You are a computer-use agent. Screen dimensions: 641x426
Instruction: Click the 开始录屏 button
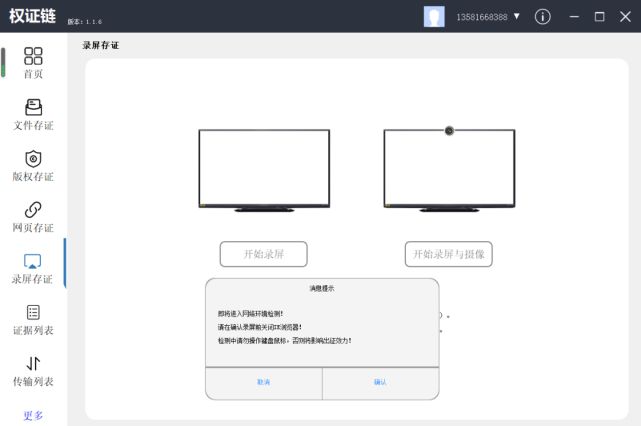(263, 254)
